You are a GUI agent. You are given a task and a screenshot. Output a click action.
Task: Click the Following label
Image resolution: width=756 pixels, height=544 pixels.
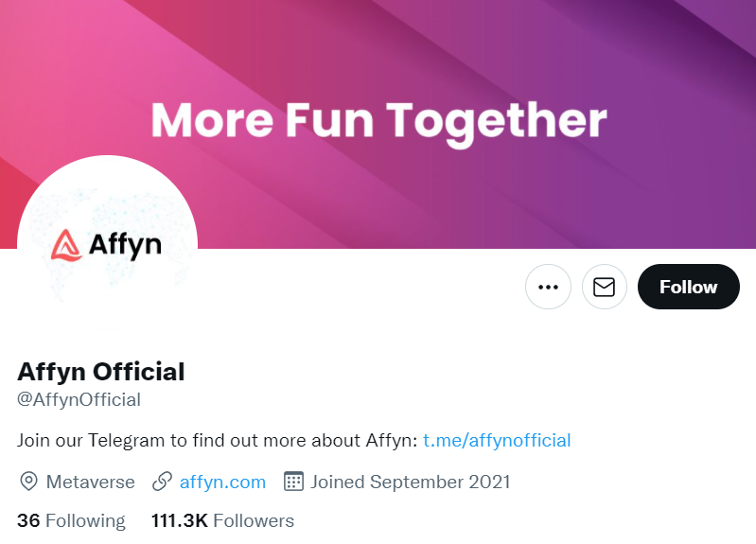pyautogui.click(x=85, y=521)
